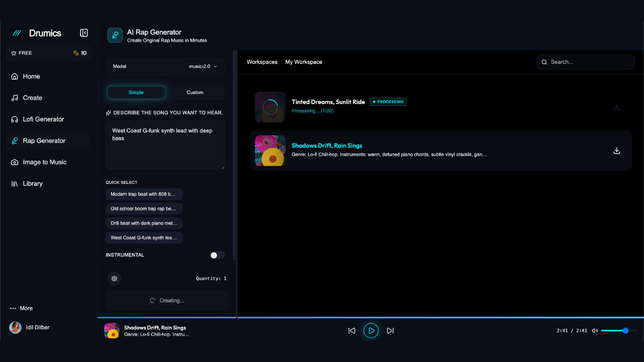
Task: Download the Shadows Drift, Rain Sings track
Action: click(x=616, y=150)
